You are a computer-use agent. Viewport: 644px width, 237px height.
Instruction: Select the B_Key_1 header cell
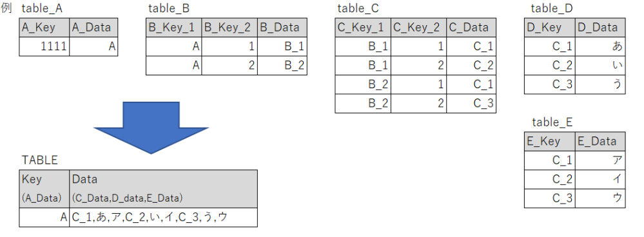[174, 28]
